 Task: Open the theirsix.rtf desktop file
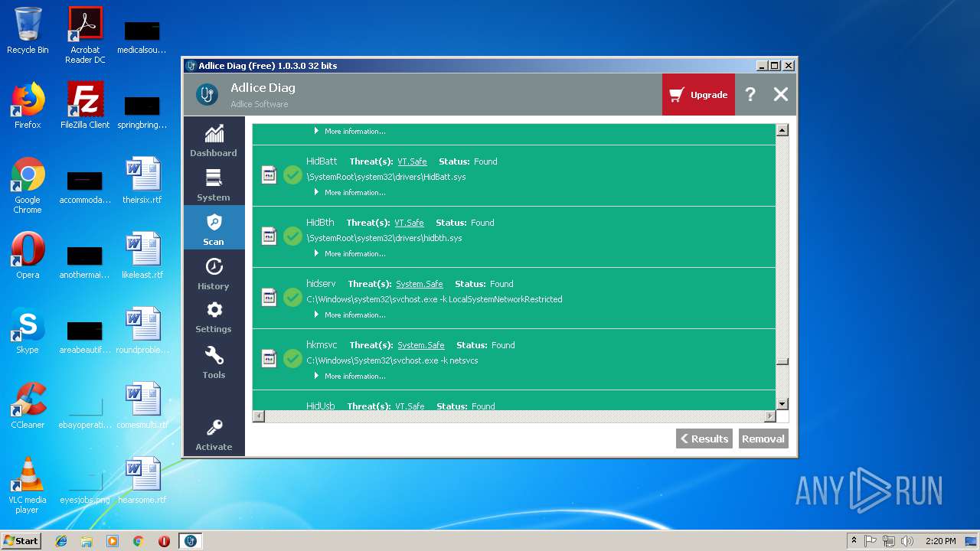(142, 181)
